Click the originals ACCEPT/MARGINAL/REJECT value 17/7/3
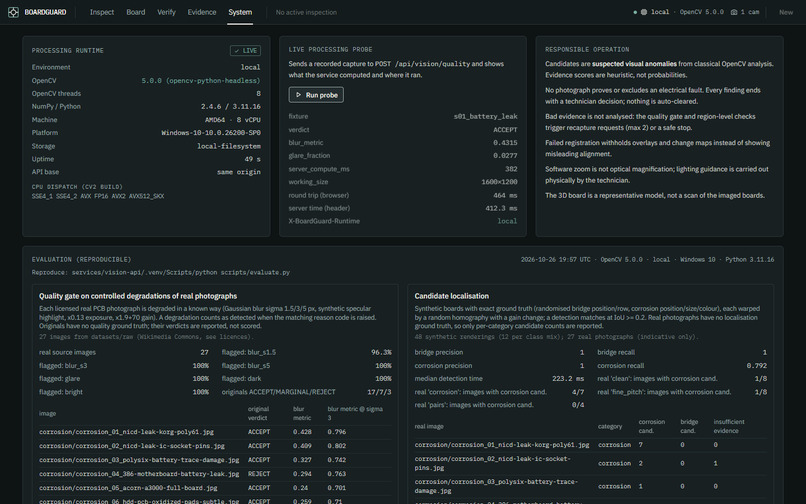 pos(379,392)
